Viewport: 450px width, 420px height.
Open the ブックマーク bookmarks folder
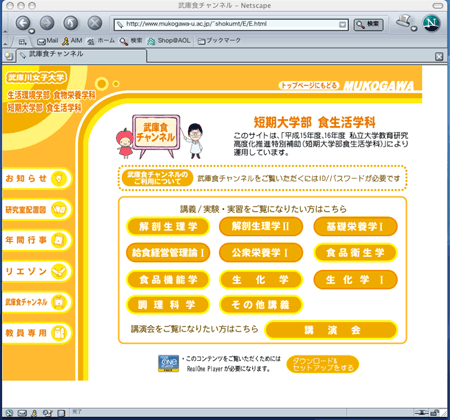[x=219, y=41]
